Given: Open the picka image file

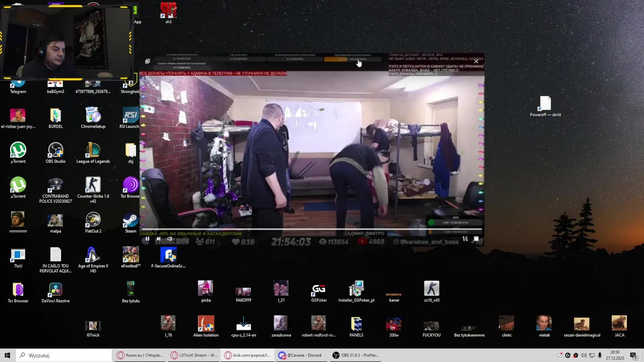Looking at the screenshot, I should click(206, 292).
